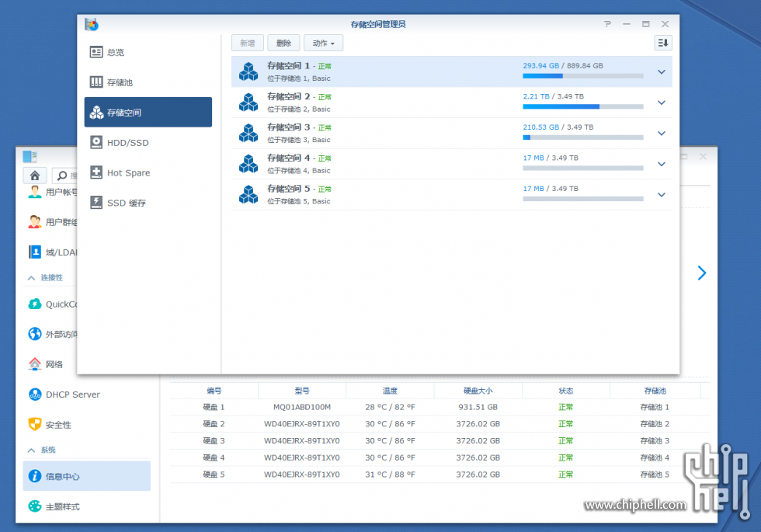This screenshot has height=532, width=761.
Task: Collapse the 连接性 connectivity section
Action: [x=32, y=278]
